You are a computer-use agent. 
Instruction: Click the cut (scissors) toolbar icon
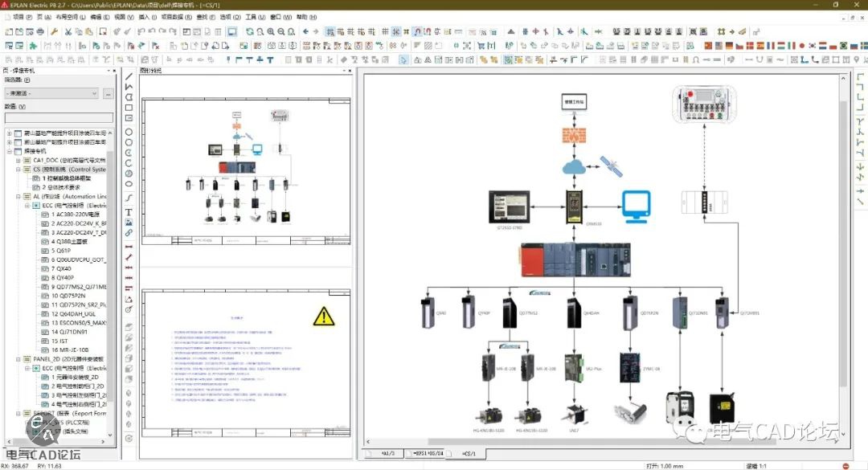68,31
